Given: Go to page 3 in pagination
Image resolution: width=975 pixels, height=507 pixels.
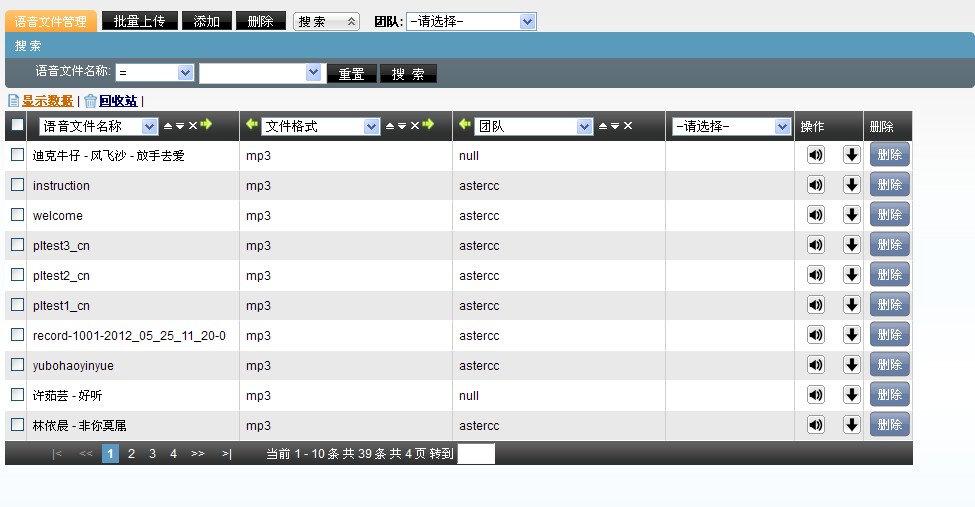Looking at the screenshot, I should [152, 454].
